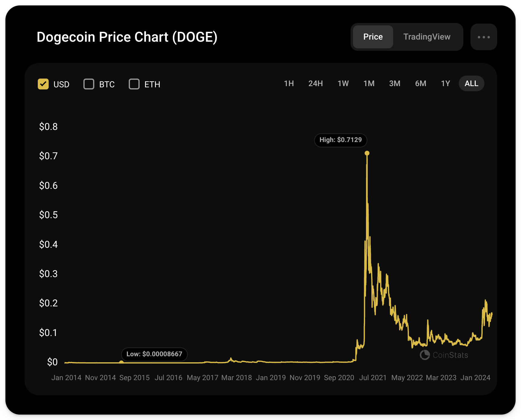Choose the 1M time range

coord(369,83)
